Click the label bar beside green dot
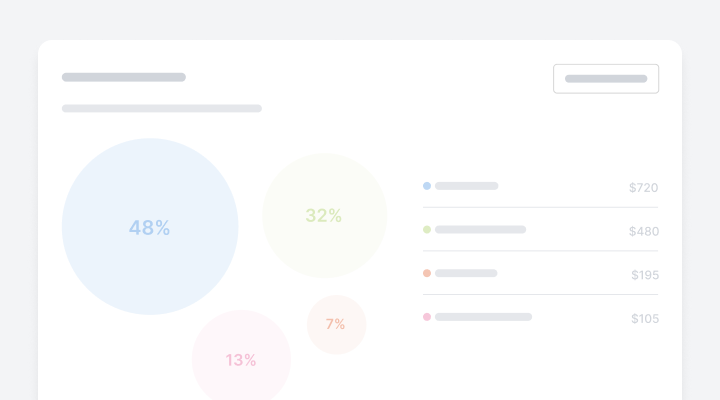 tap(480, 230)
